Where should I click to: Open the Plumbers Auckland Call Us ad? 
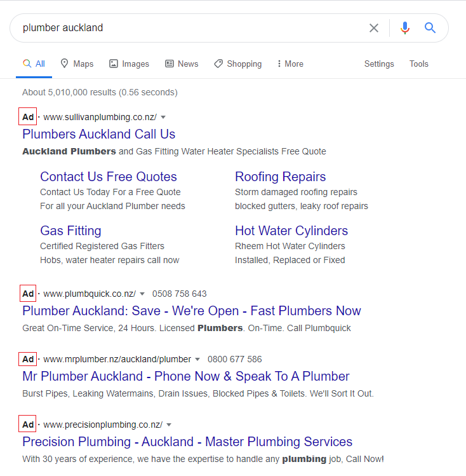pos(99,134)
